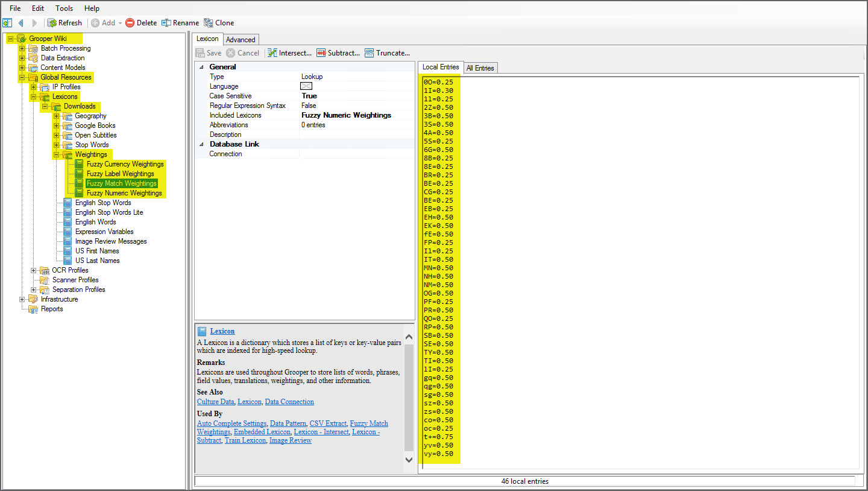Click the Intersect lexicon icon
This screenshot has height=491, width=868.
272,53
